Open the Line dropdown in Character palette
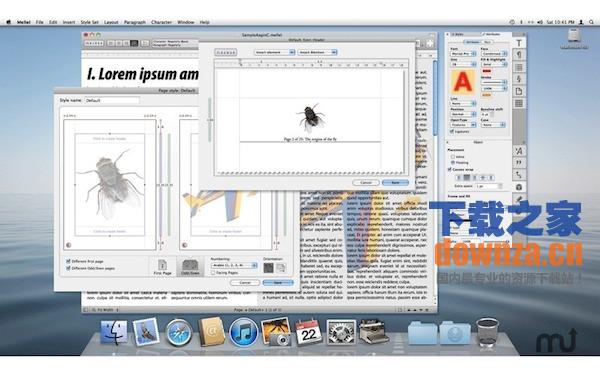600x375 pixels. [463, 104]
